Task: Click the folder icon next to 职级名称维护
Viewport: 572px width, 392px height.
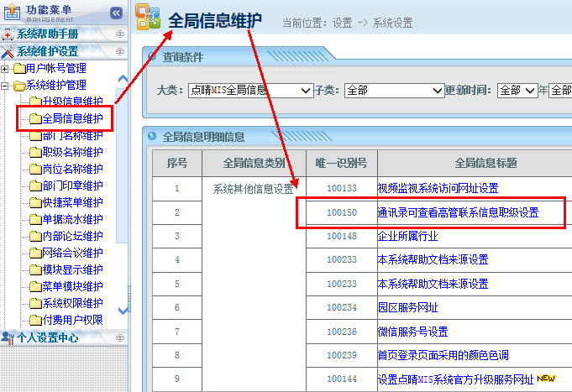Action: (x=34, y=152)
